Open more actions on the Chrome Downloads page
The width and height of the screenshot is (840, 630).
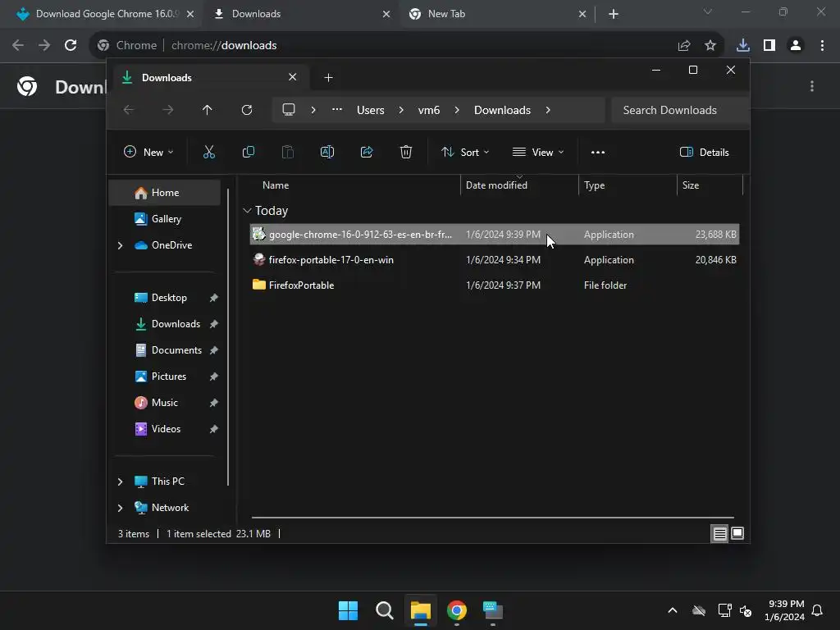point(812,86)
